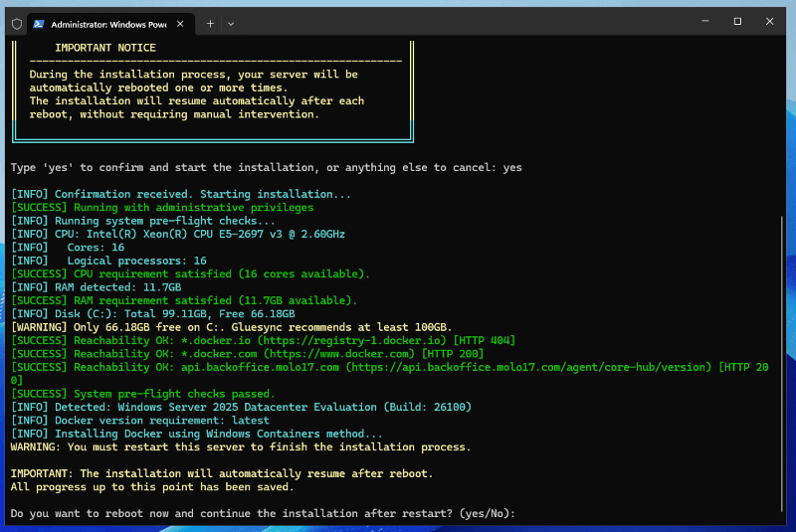Click the 'Disk (C:): Total 99.11GB' line
This screenshot has height=532, width=796.
click(153, 314)
